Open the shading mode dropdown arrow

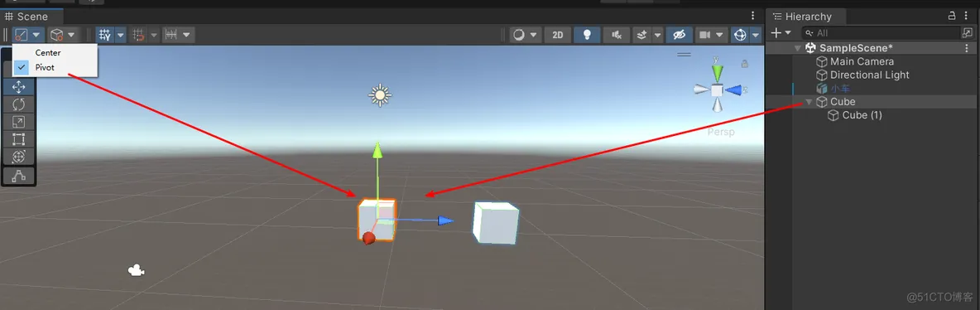[x=534, y=35]
